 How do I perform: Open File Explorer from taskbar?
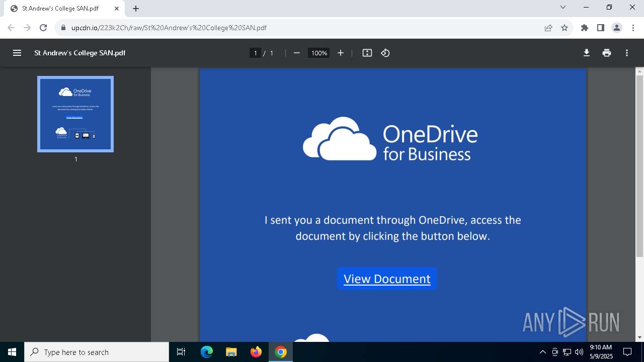tap(231, 352)
